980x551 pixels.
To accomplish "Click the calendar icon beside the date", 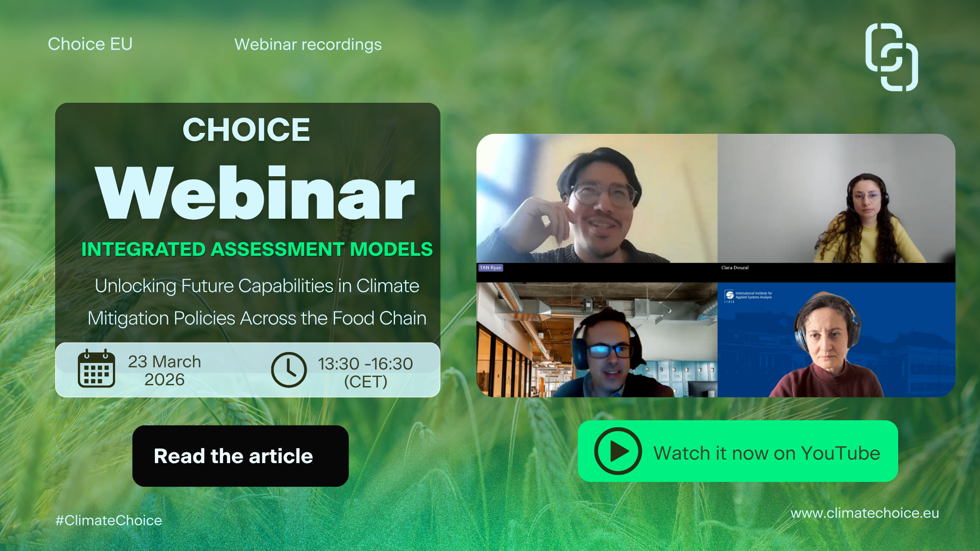I will click(x=96, y=369).
